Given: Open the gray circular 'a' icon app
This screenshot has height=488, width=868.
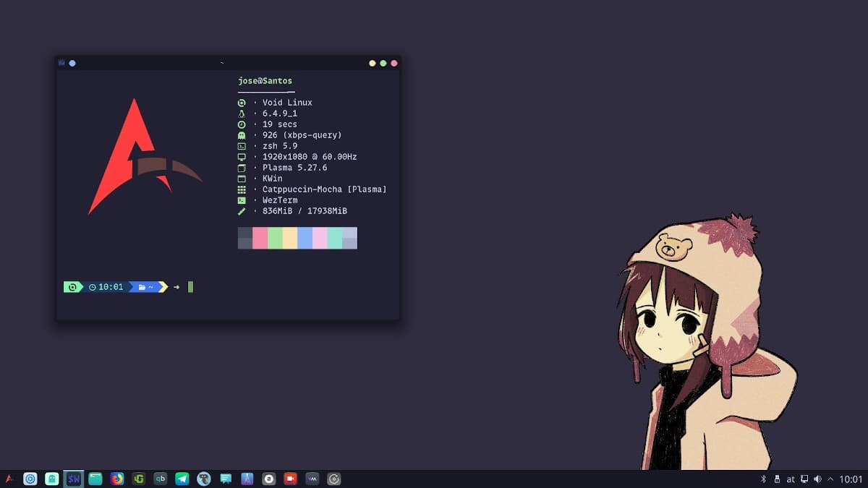Looking at the screenshot, I should pyautogui.click(x=268, y=479).
